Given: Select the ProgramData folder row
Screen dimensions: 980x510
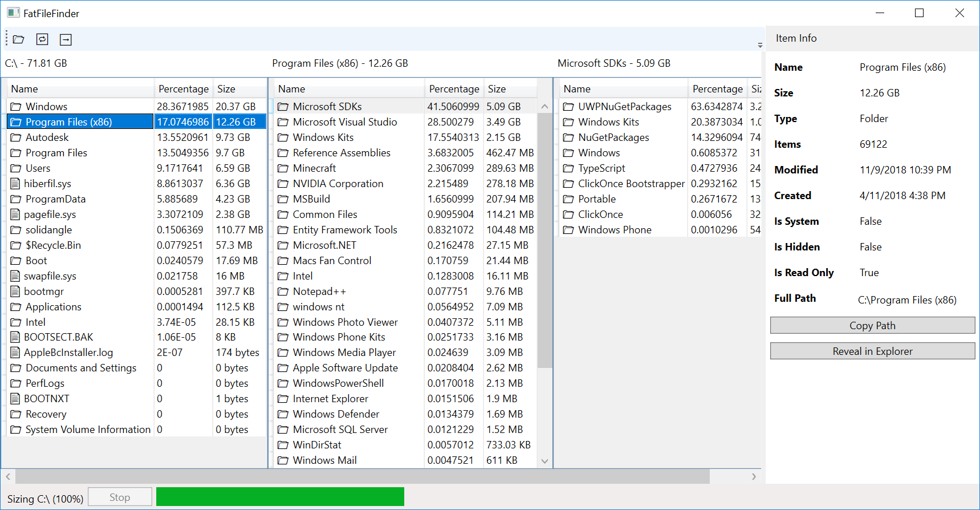Looking at the screenshot, I should [137, 199].
